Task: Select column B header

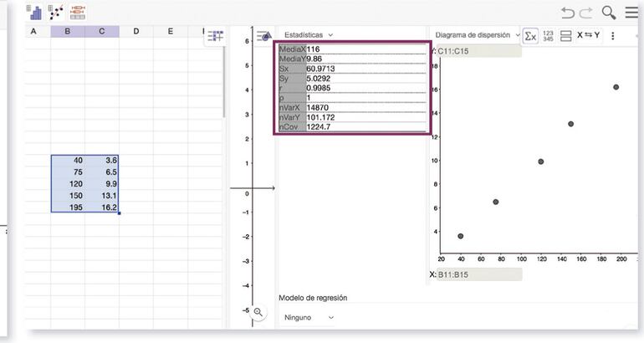Action: (x=68, y=32)
